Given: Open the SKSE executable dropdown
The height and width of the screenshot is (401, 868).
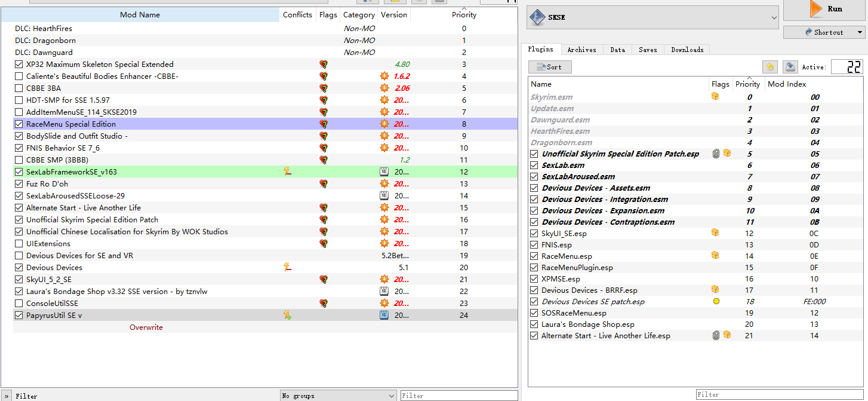Looking at the screenshot, I should (652, 17).
